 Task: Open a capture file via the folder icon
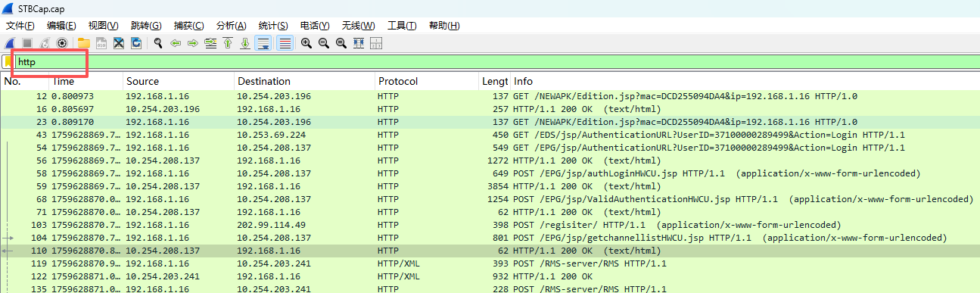[83, 43]
